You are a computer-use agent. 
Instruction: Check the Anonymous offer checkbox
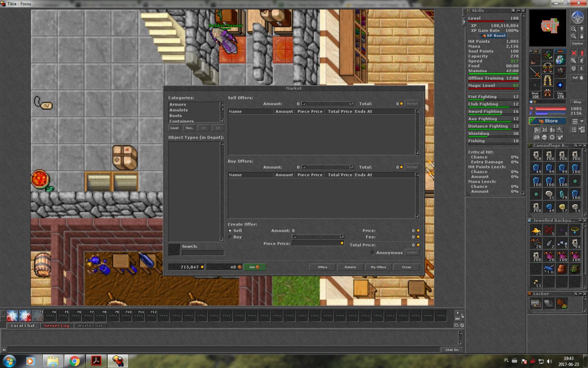(372, 253)
